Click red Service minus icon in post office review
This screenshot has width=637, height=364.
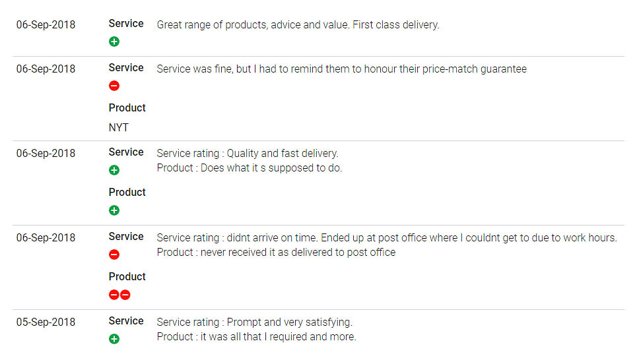click(114, 255)
